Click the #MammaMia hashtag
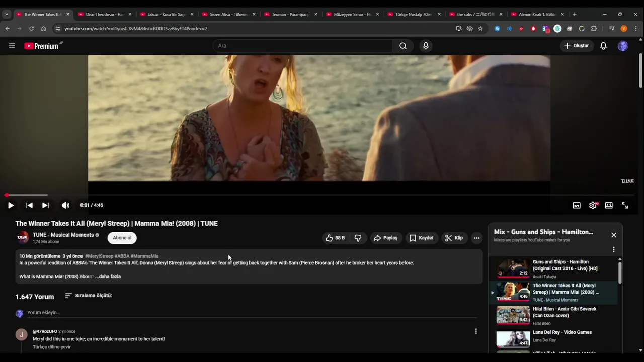Screen dimensions: 644x362 144,256
